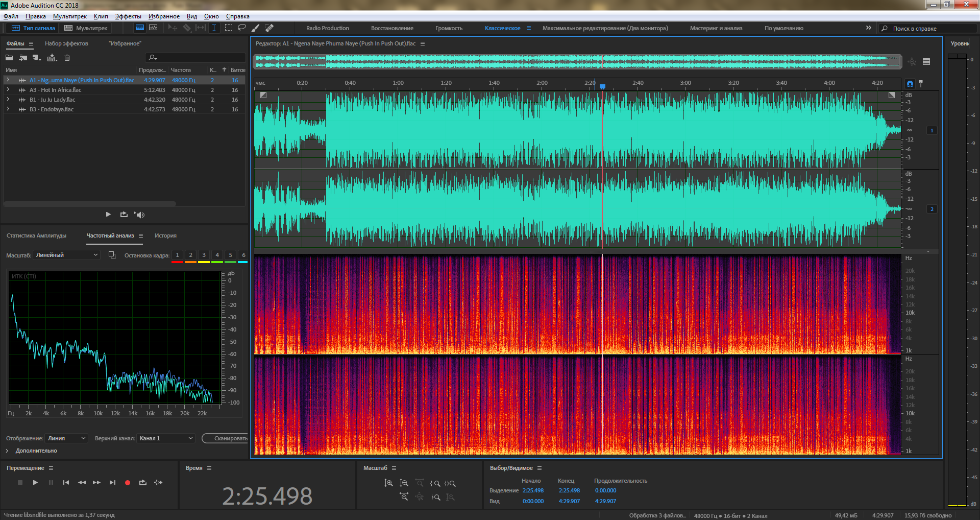Select the Lasso selection tool
This screenshot has height=520, width=980.
(x=242, y=28)
